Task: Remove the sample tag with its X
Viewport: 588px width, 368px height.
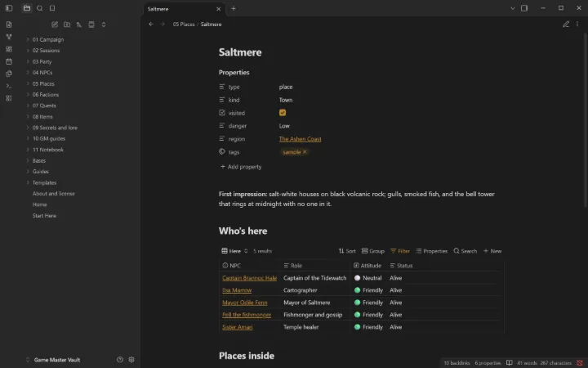Action: [x=305, y=152]
